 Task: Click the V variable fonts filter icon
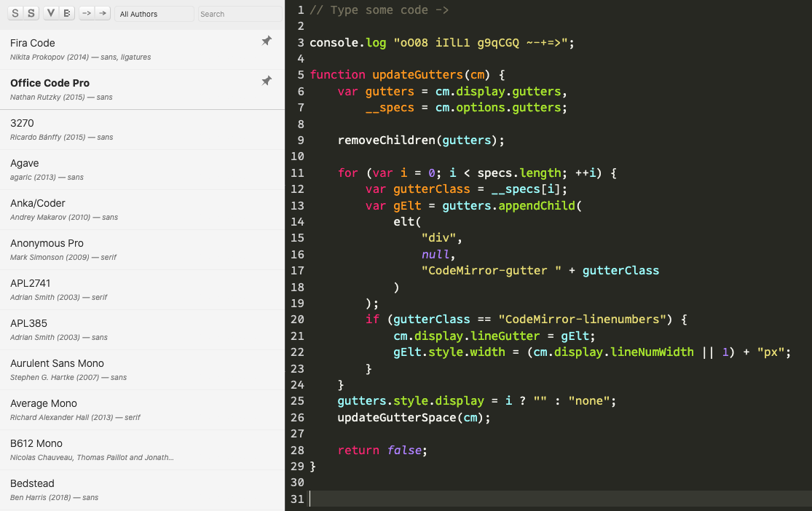(x=50, y=12)
